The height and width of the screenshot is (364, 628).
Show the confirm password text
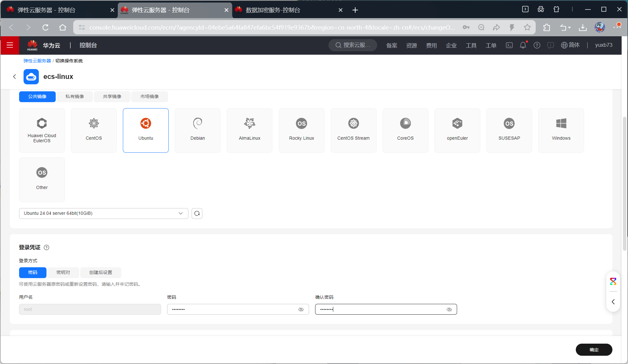[449, 310]
